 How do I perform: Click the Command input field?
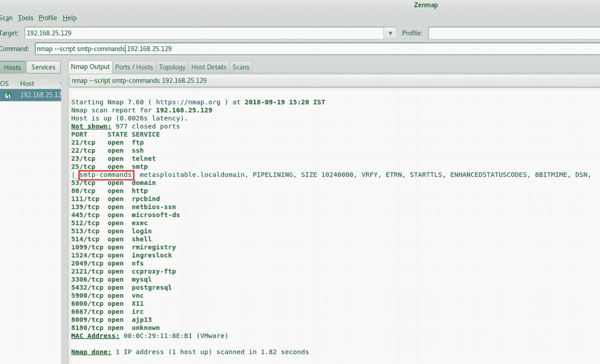[317, 49]
